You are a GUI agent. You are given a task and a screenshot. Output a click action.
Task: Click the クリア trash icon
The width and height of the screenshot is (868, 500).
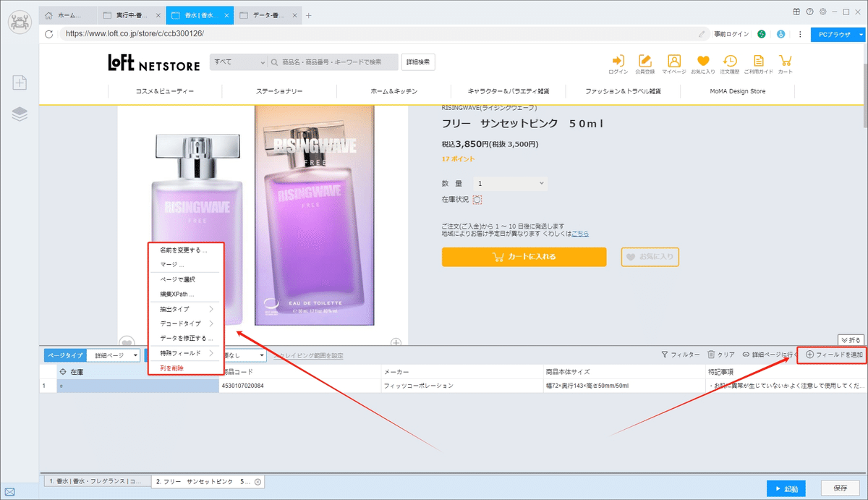click(711, 355)
